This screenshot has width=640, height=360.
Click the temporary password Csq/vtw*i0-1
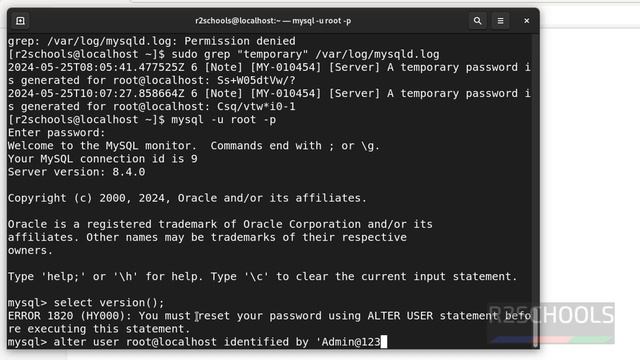pyautogui.click(x=256, y=107)
